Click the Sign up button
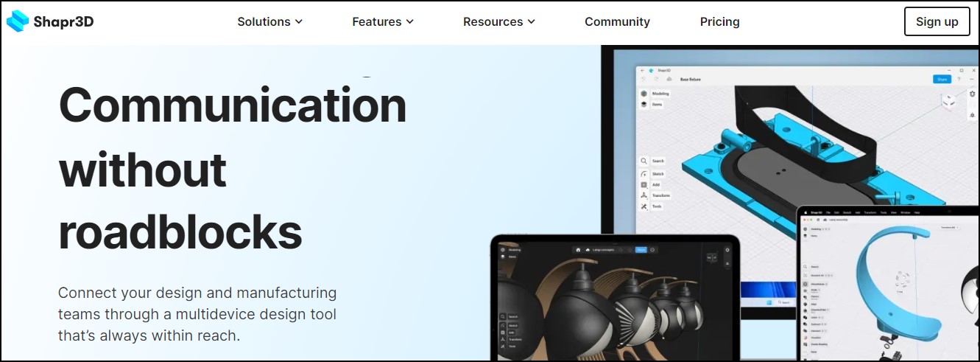This screenshot has height=362, width=980. (937, 21)
